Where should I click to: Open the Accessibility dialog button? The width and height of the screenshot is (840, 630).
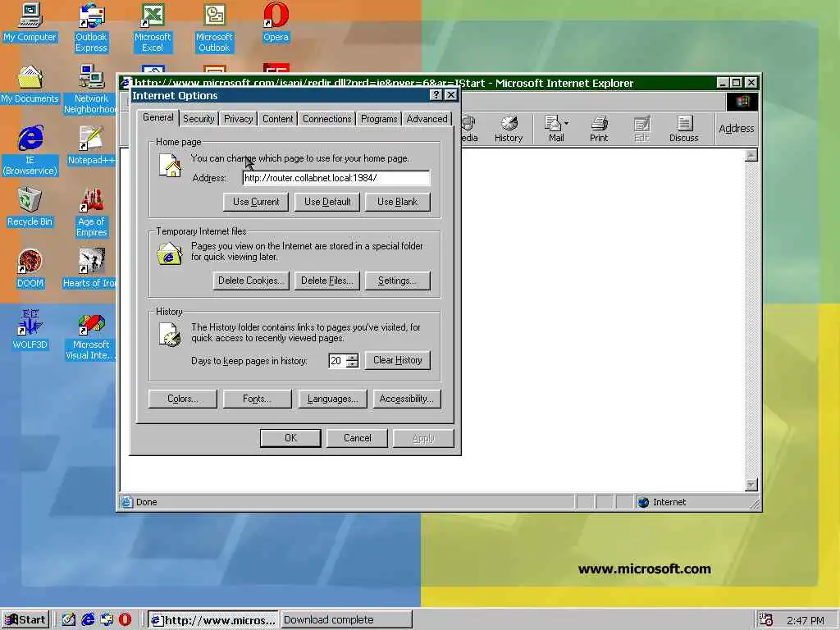click(x=407, y=399)
